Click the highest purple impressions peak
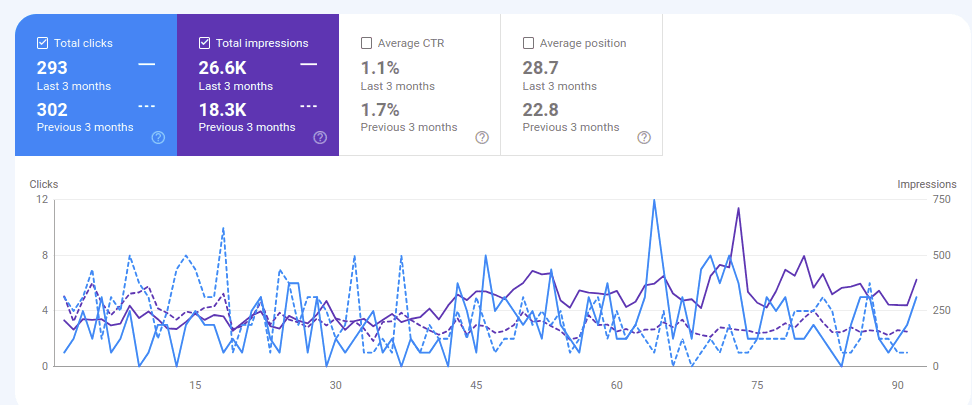Image resolution: width=972 pixels, height=405 pixels. point(738,208)
